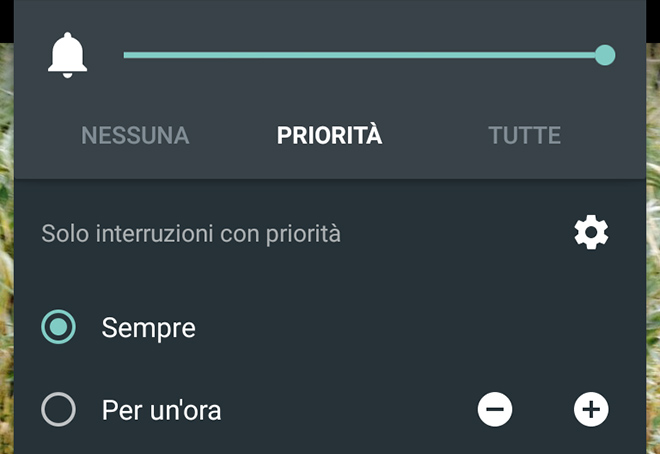
Task: Switch to the TUTTE tab
Action: coord(524,135)
